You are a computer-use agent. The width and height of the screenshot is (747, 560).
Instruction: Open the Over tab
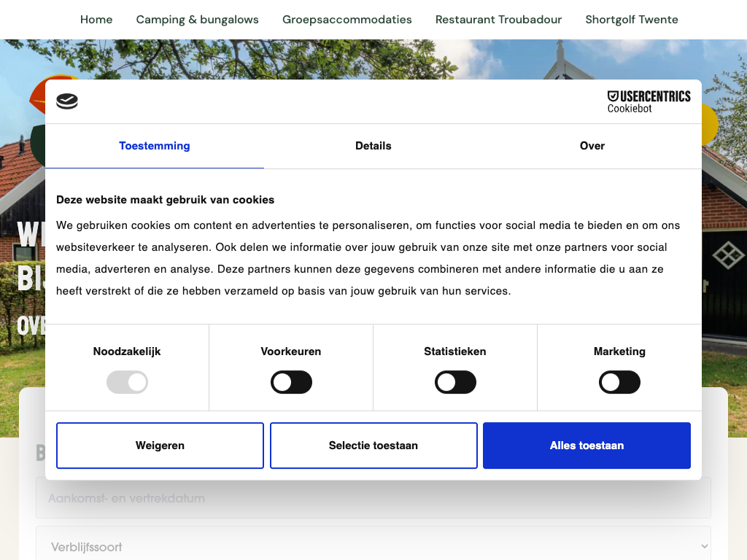[x=592, y=146]
